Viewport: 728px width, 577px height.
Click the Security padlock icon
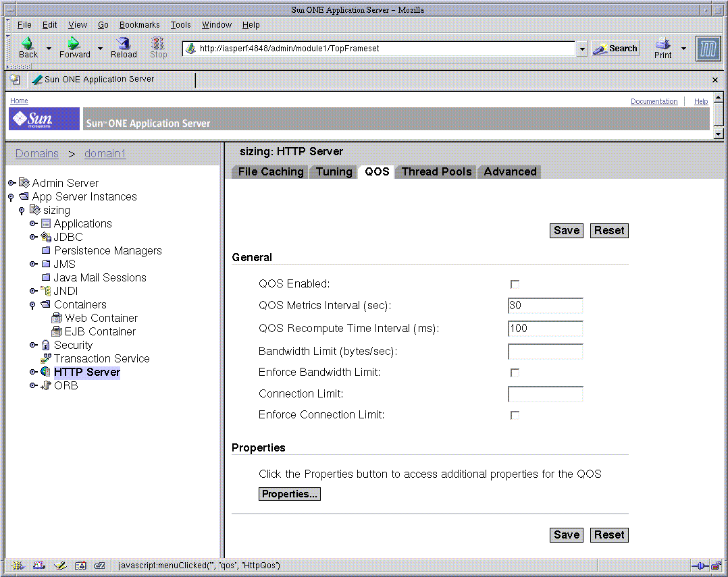45,345
